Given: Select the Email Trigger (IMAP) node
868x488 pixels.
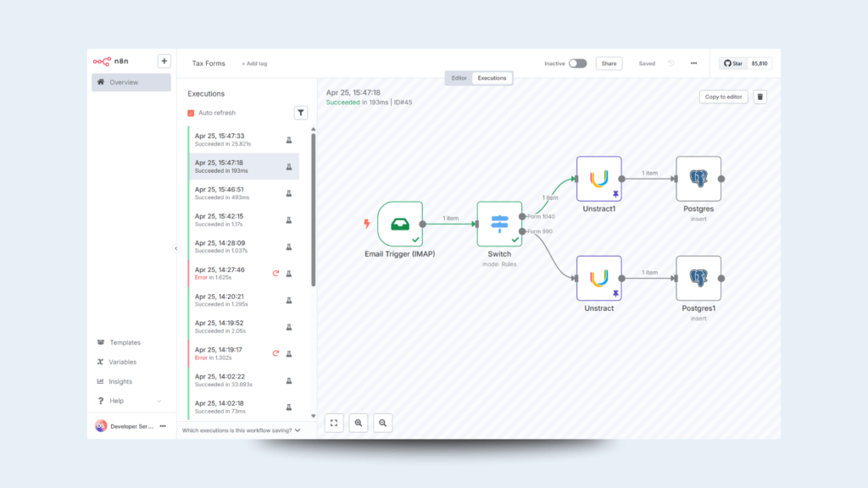Looking at the screenshot, I should point(400,224).
